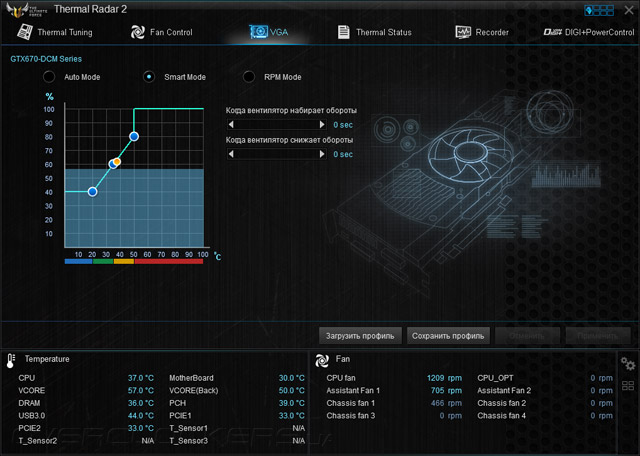The height and width of the screenshot is (456, 640).
Task: Click the fan spin-up time slider track
Action: 277,125
